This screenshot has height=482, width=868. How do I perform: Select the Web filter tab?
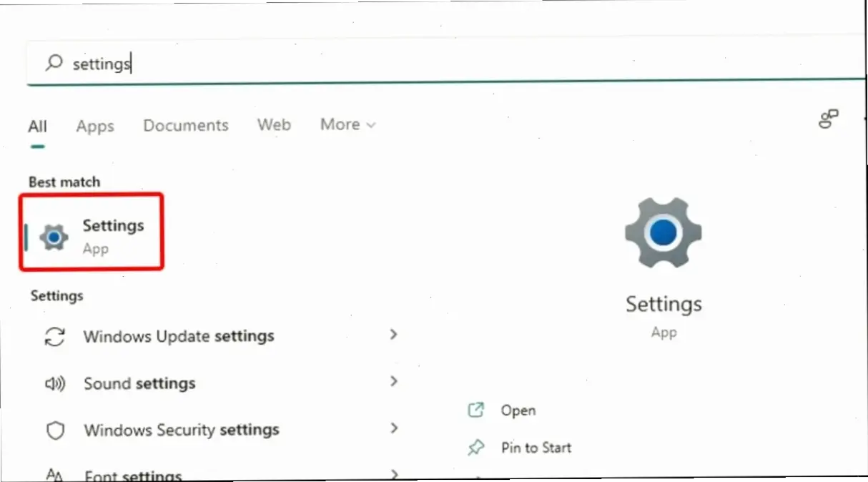click(x=274, y=124)
